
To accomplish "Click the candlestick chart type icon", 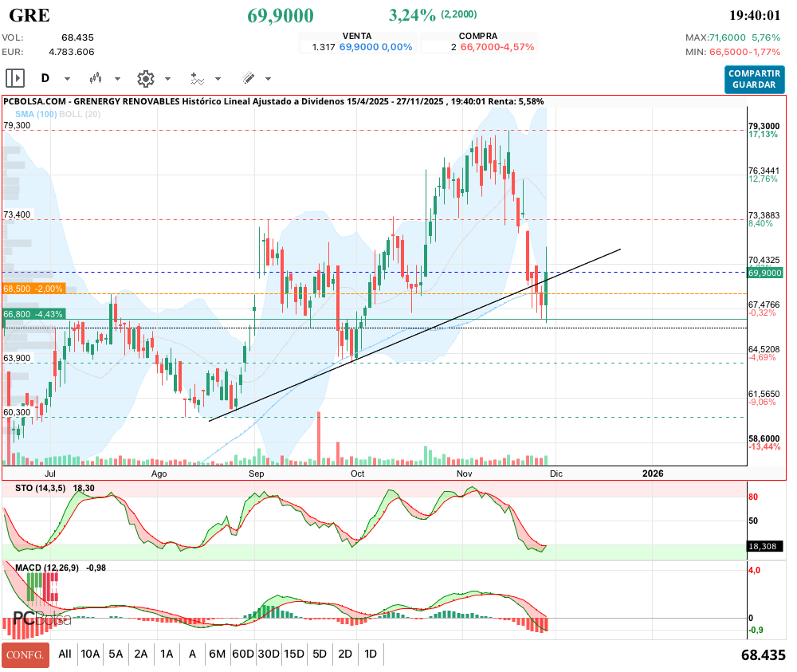I will point(96,78).
